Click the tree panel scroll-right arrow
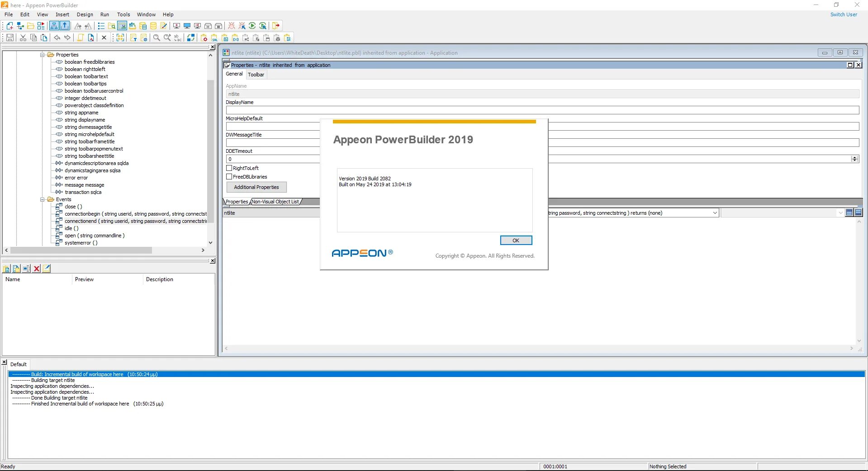This screenshot has width=868, height=471. point(203,250)
